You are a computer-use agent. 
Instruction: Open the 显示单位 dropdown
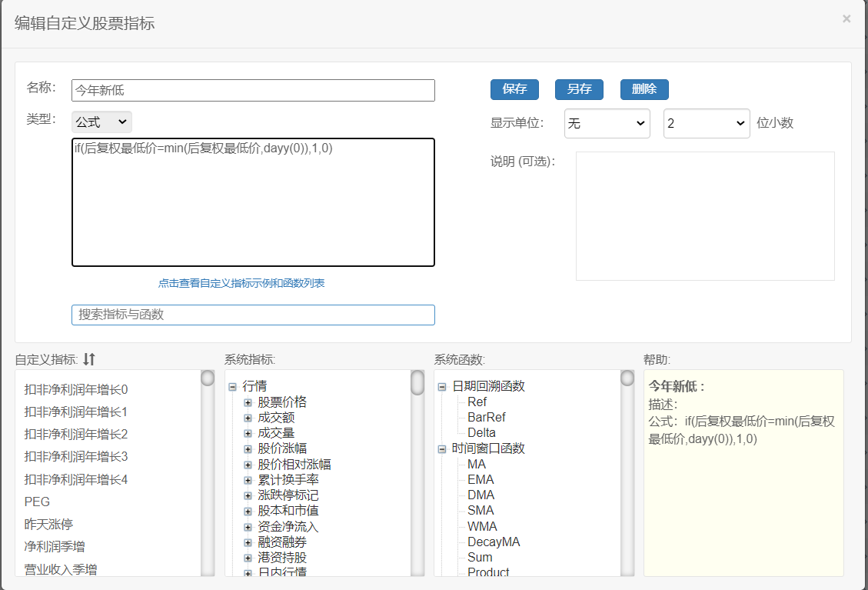pos(607,124)
